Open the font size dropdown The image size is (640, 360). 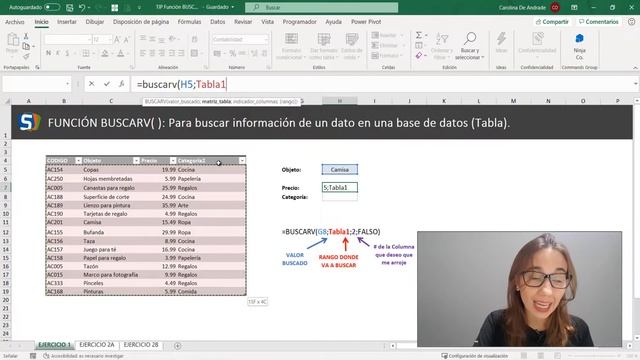(110, 40)
